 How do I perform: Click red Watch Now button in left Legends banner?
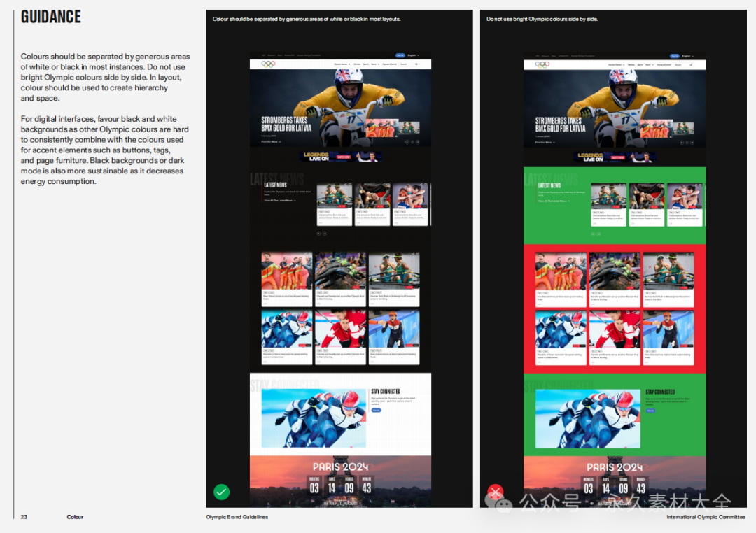343,157
